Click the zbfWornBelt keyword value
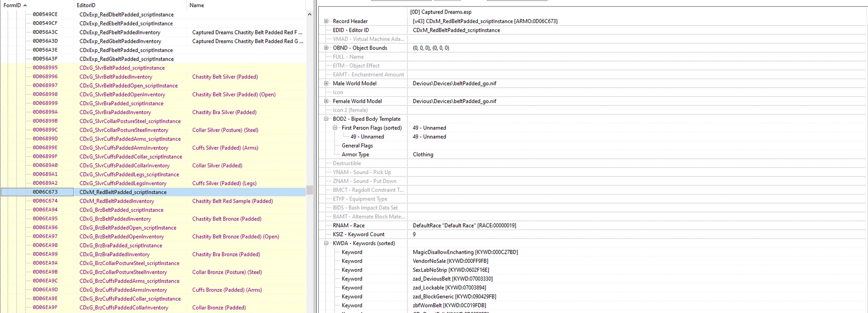 click(x=449, y=305)
